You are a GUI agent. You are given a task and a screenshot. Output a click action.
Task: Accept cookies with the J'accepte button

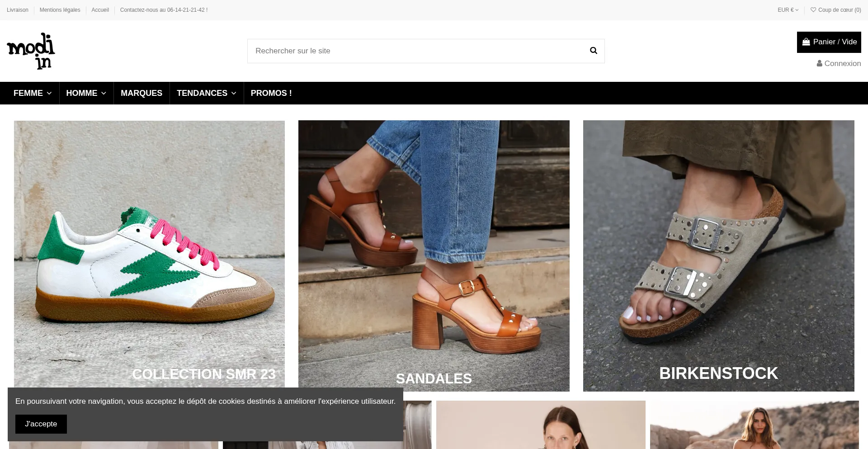(41, 424)
